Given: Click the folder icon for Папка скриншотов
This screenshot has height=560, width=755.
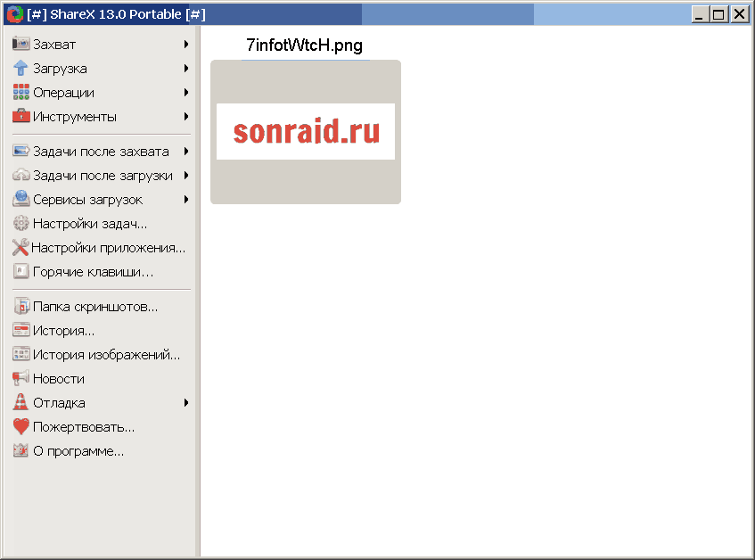Looking at the screenshot, I should point(21,306).
